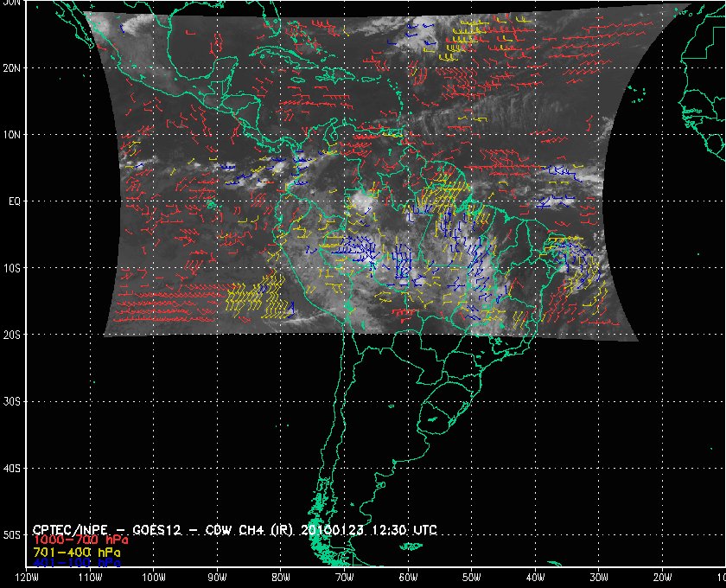The height and width of the screenshot is (588, 726).
Task: Select the 30S latitude label
Action: pyautogui.click(x=12, y=401)
